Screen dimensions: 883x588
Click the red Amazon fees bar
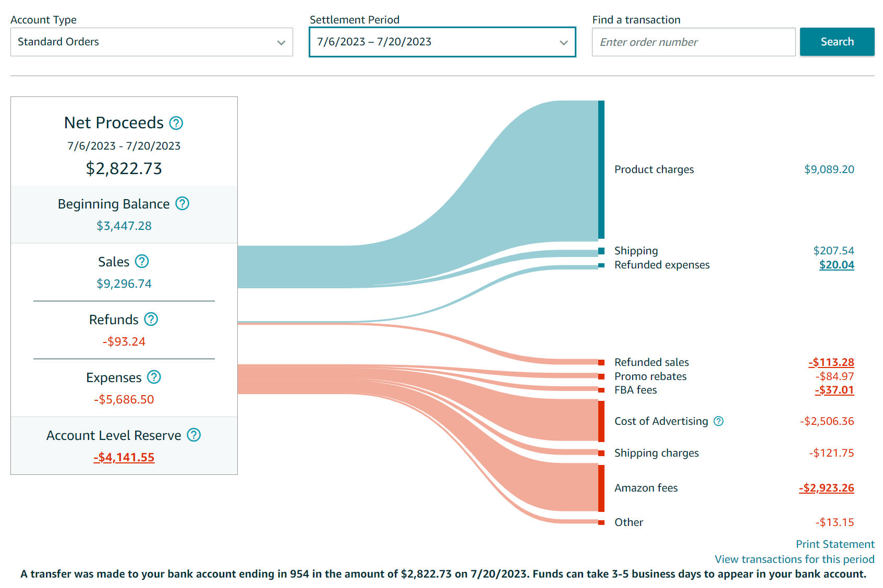pos(601,488)
